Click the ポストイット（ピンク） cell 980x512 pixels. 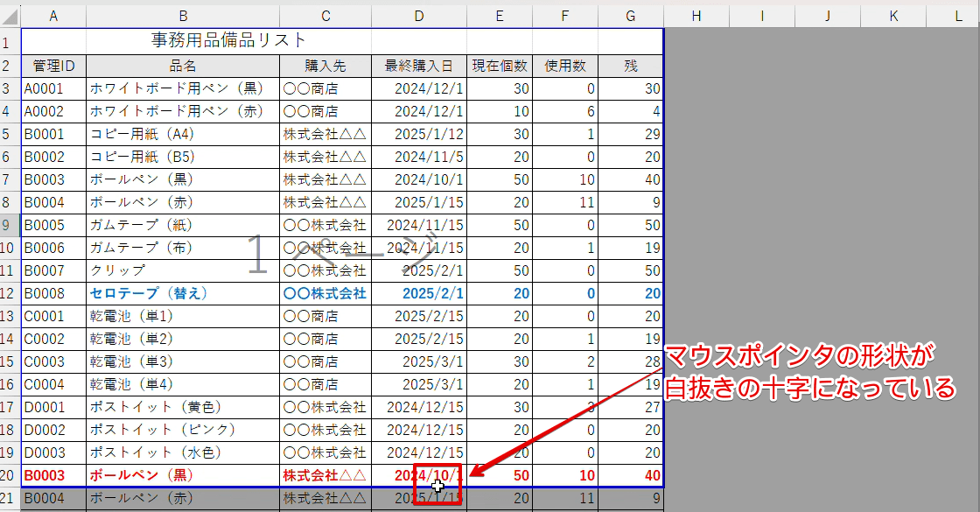[183, 430]
